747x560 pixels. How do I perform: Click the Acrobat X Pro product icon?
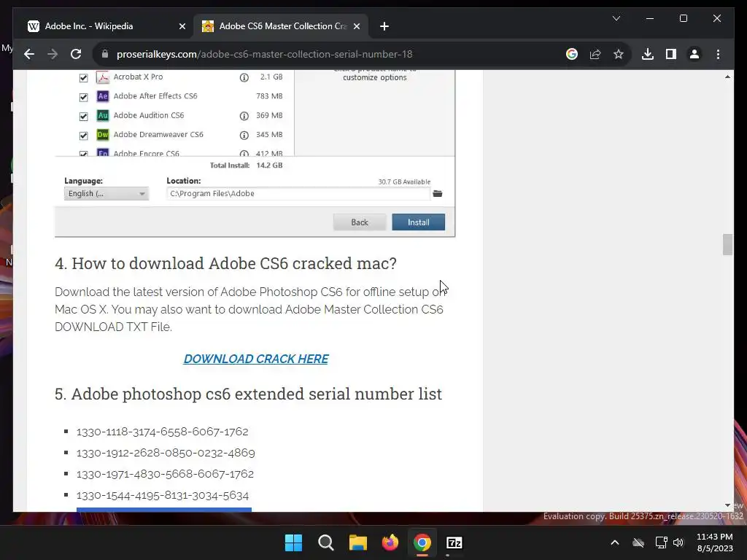(102, 77)
